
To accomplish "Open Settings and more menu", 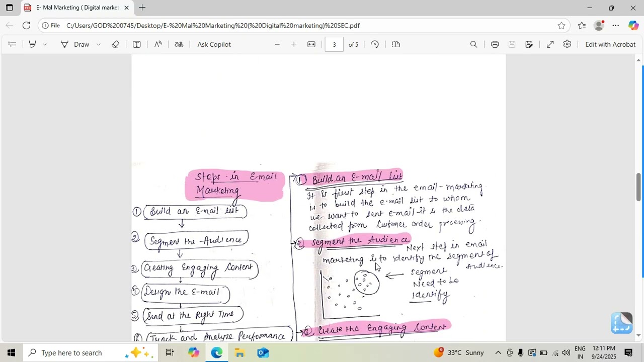I will (616, 26).
